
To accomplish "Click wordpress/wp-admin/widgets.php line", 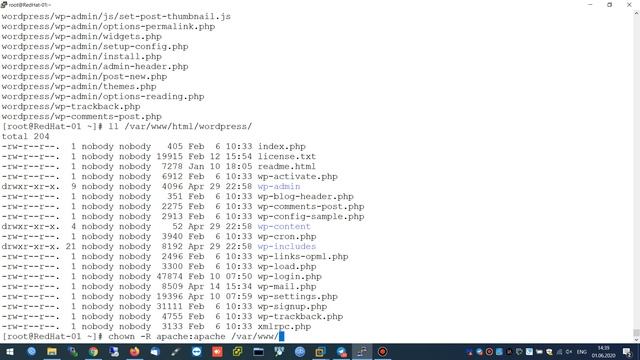I will (81, 36).
